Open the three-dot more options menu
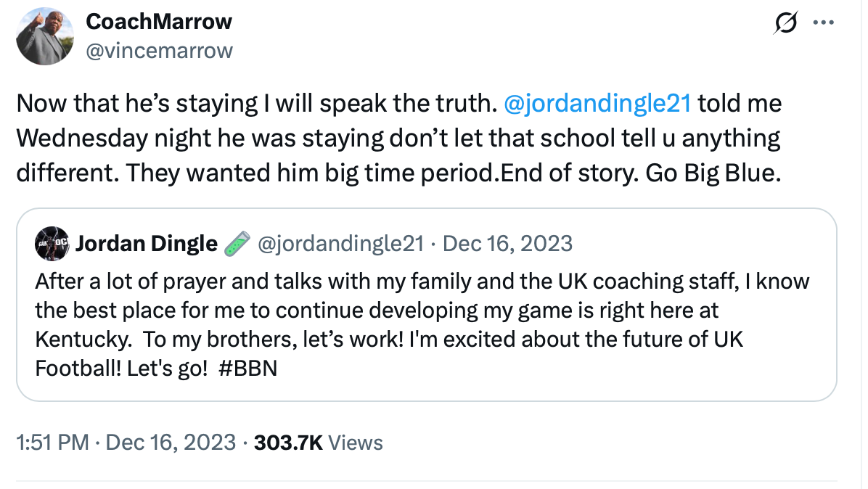868x489 pixels. tap(823, 23)
